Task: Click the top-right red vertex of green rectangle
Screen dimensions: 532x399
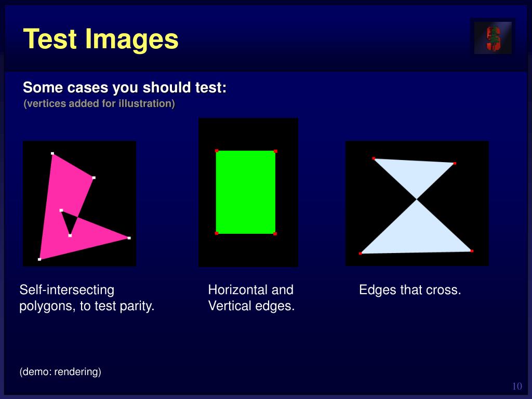Action: click(x=275, y=151)
